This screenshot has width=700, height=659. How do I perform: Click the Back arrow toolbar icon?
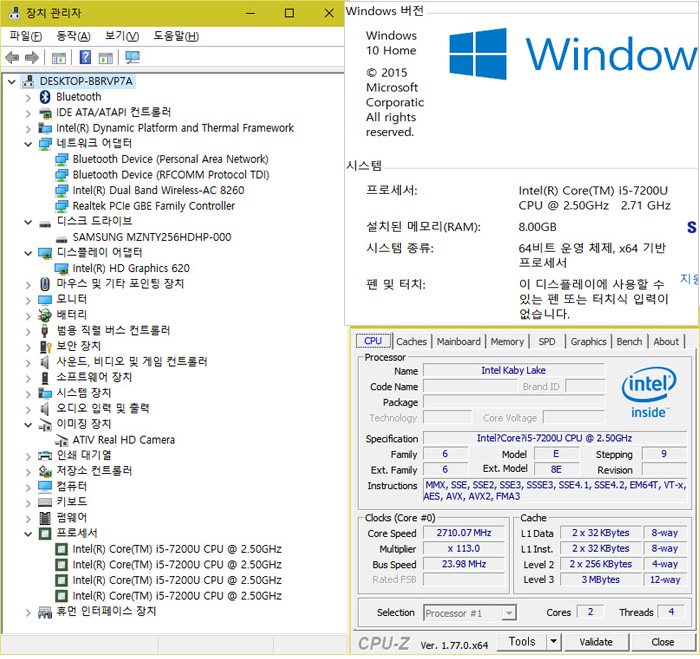(x=12, y=57)
